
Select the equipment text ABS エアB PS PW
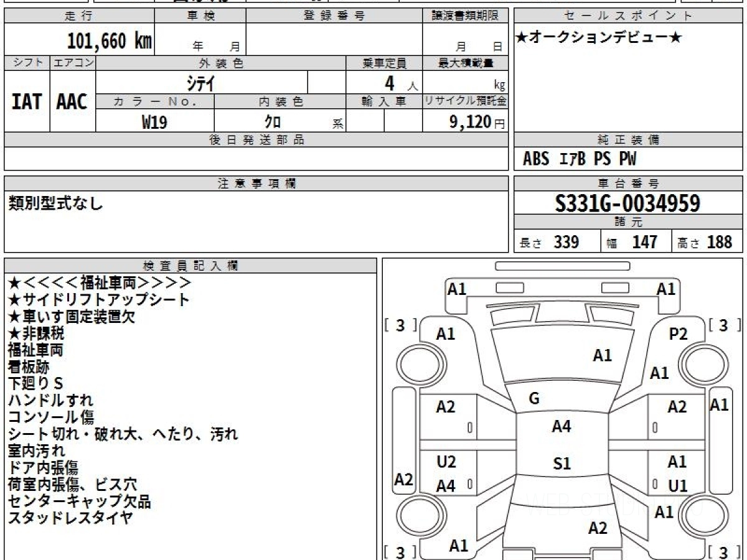580,159
